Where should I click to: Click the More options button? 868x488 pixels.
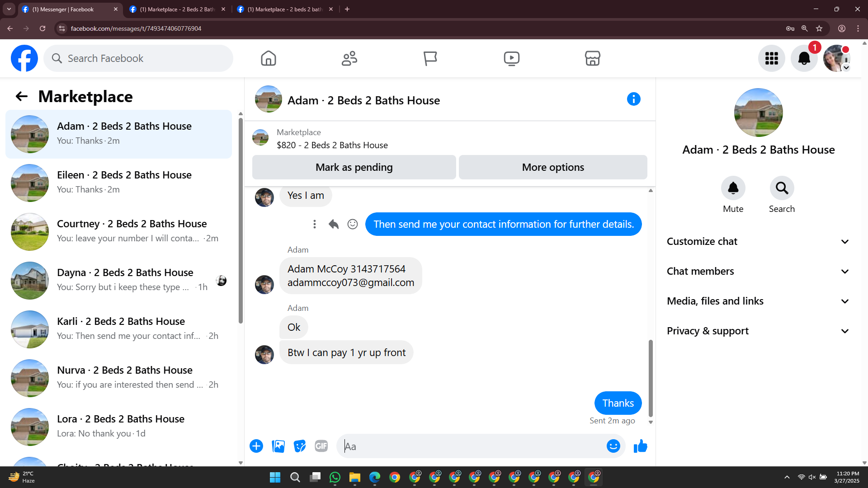553,167
